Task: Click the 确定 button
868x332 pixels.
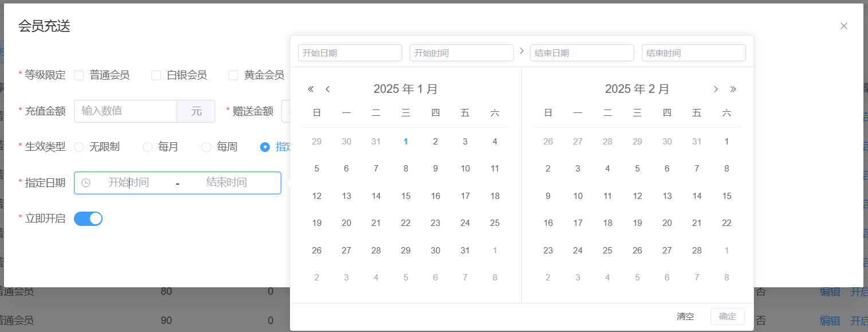Action: (728, 317)
